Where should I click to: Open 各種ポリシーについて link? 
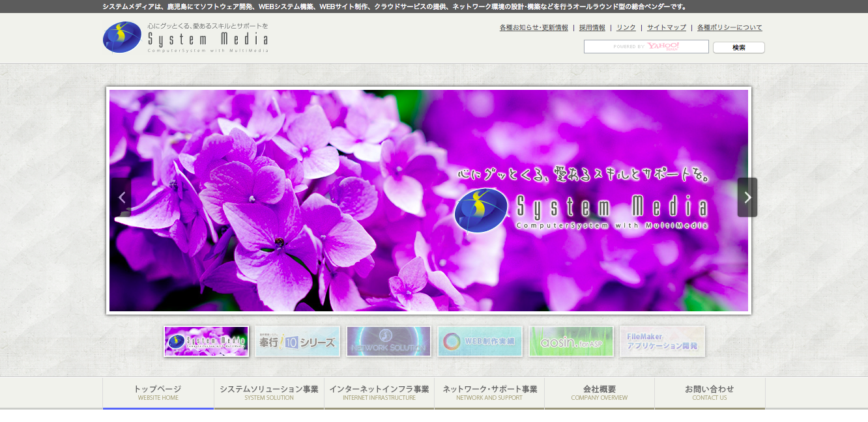click(730, 27)
